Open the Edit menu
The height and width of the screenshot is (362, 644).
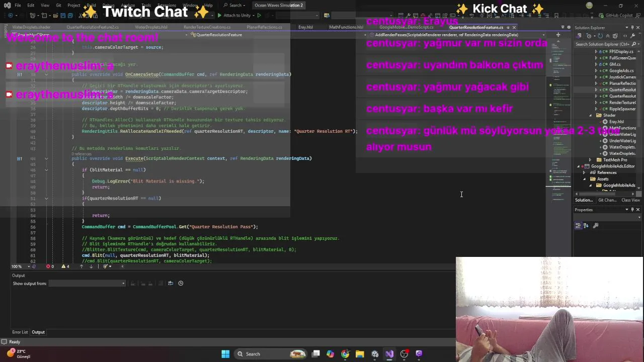coord(31,6)
